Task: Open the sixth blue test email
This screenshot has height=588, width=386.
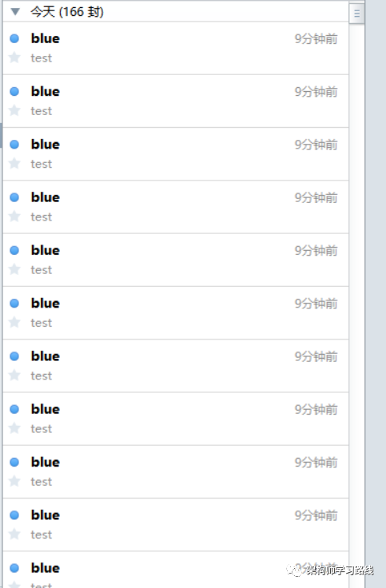Action: pos(176,312)
